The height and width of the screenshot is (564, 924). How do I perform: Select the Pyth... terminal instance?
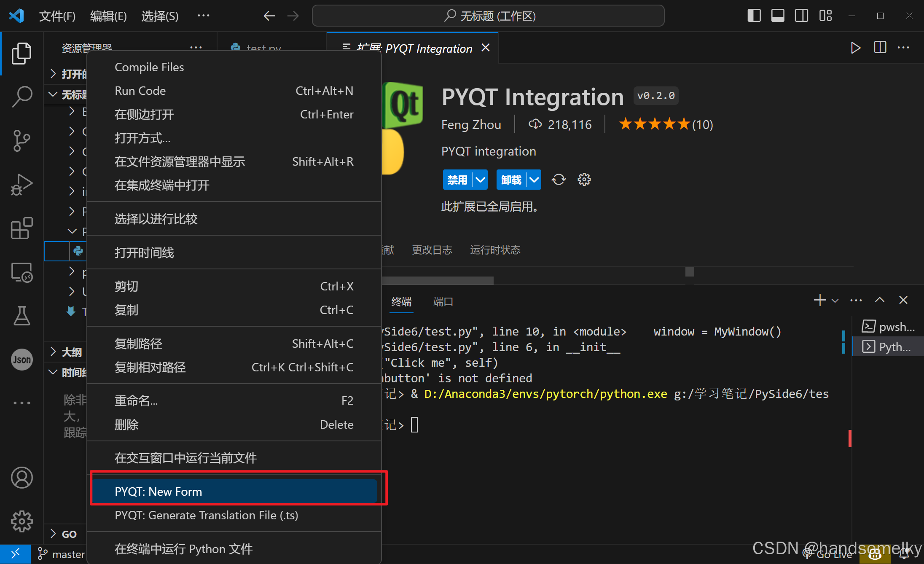click(888, 346)
